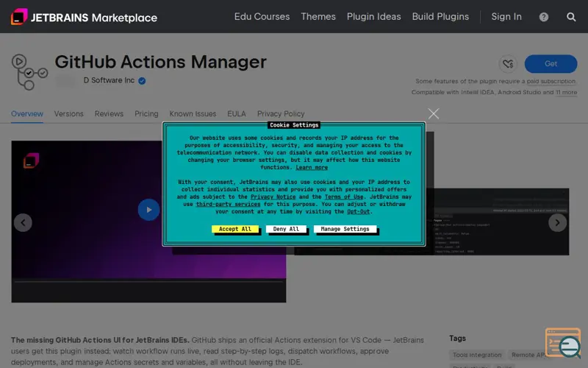This screenshot has height=368, width=588.
Task: Expand the 11 more compatible IDEs link
Action: tap(566, 93)
